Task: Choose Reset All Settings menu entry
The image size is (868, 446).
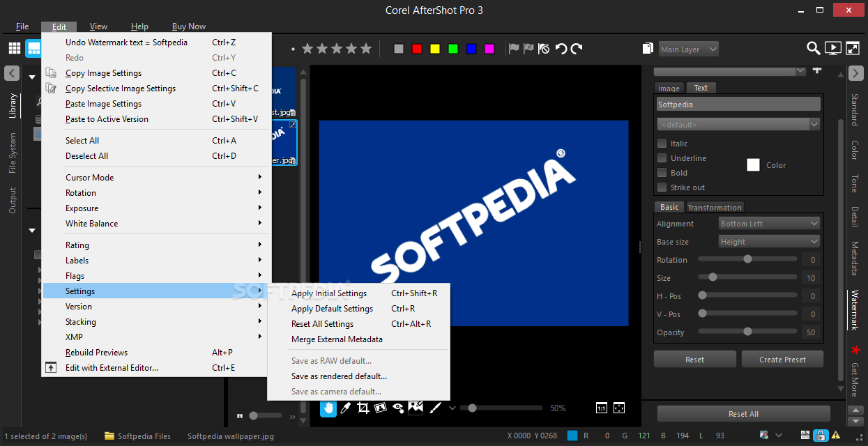Action: click(359, 324)
